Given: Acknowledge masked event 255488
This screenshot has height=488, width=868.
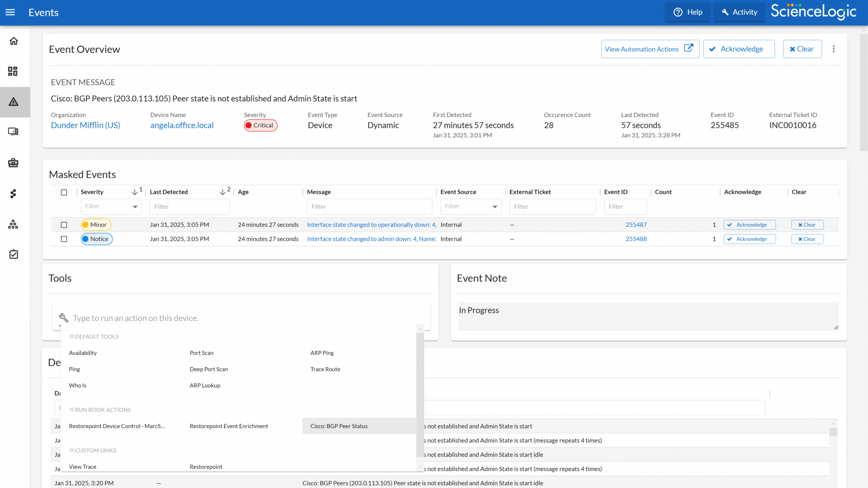Looking at the screenshot, I should coord(750,239).
